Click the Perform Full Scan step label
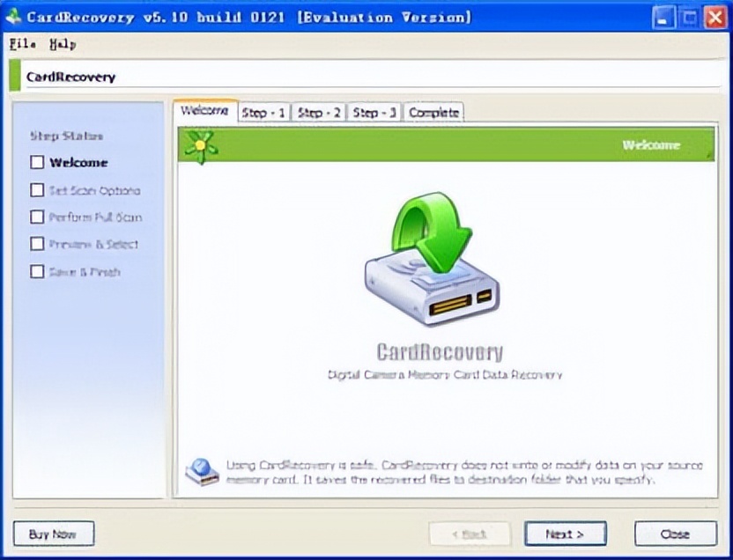The image size is (733, 560). [x=95, y=217]
